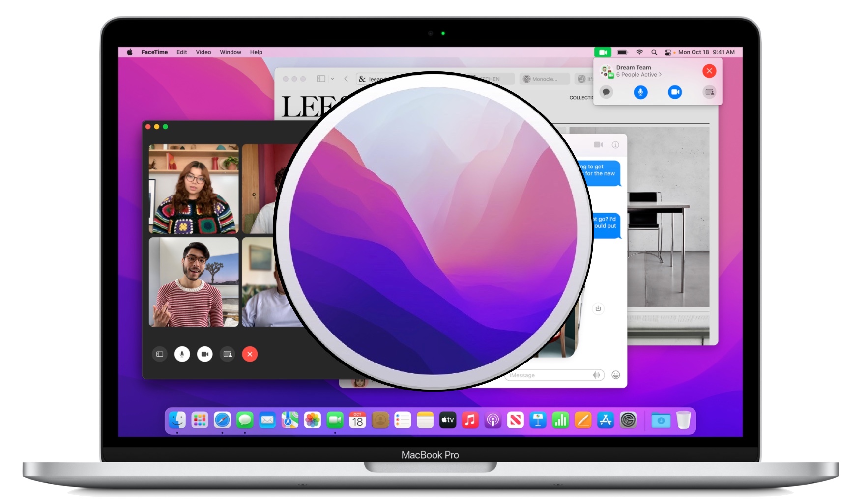Open Messages chat from the Dream Team popover
Screen dimensions: 868x502
607,92
